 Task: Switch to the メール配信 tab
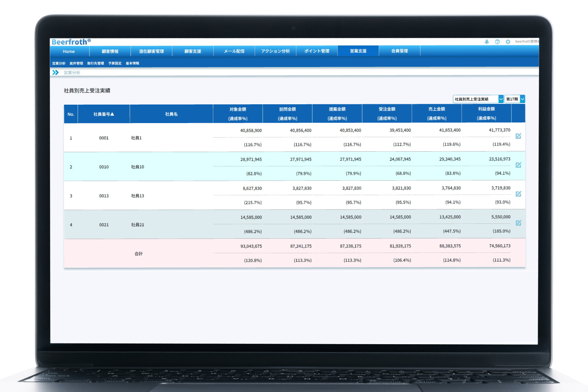coord(234,51)
